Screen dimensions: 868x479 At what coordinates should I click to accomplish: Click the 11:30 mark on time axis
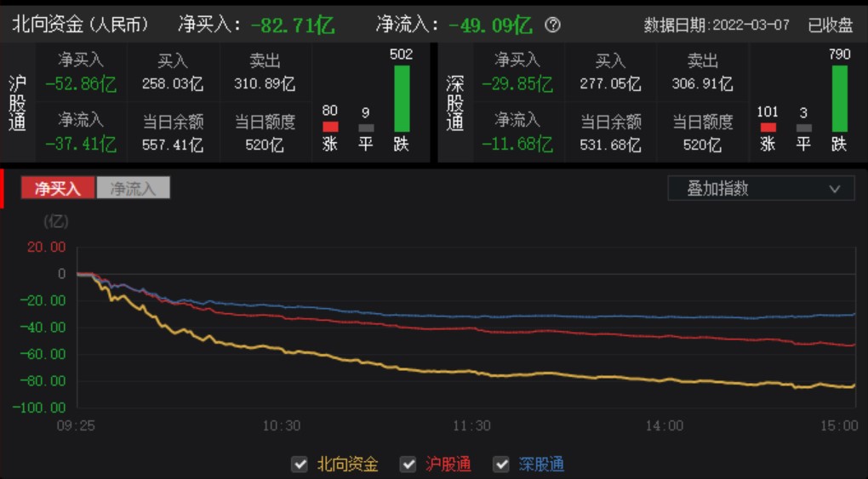[x=471, y=425]
